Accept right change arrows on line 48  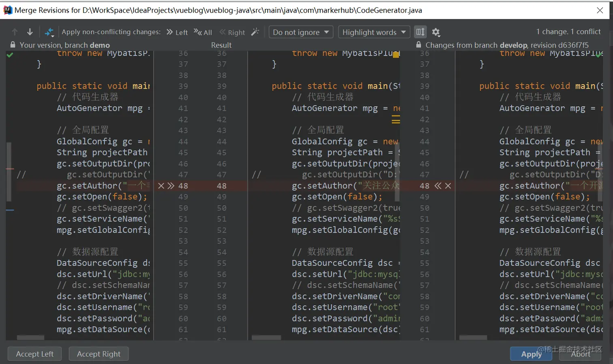coord(438,186)
